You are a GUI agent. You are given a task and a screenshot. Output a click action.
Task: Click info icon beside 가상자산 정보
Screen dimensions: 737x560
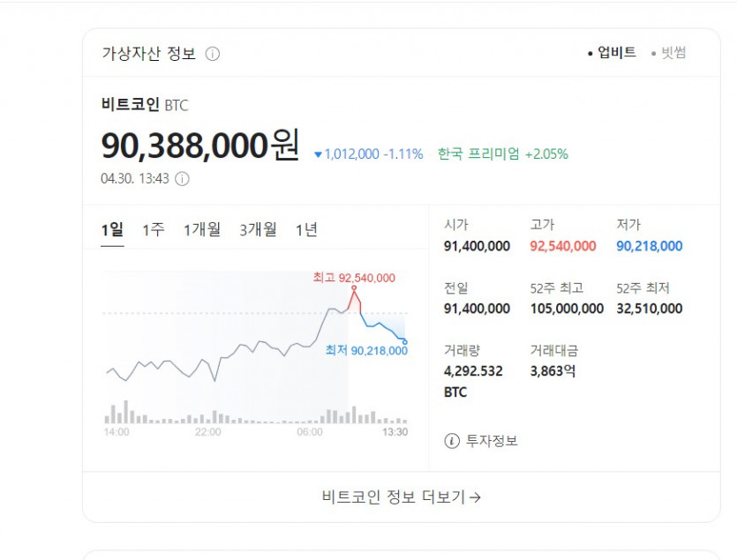[213, 54]
